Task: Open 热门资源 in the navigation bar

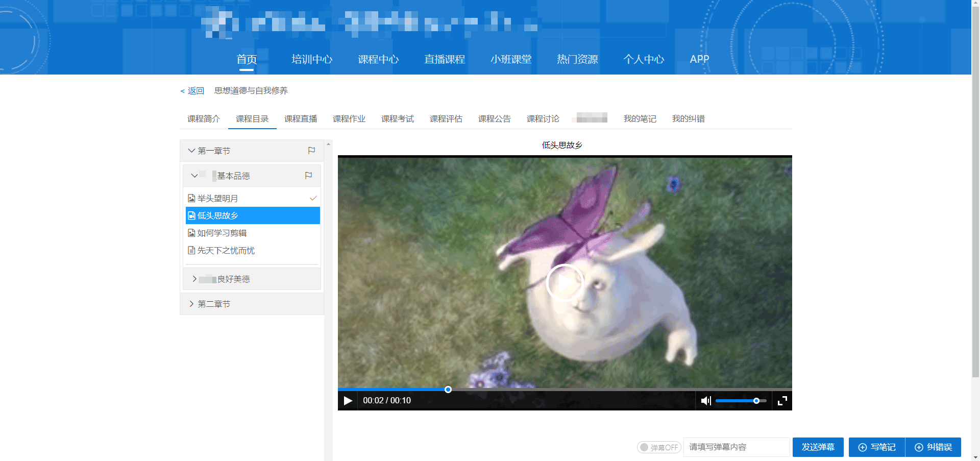Action: click(x=577, y=59)
